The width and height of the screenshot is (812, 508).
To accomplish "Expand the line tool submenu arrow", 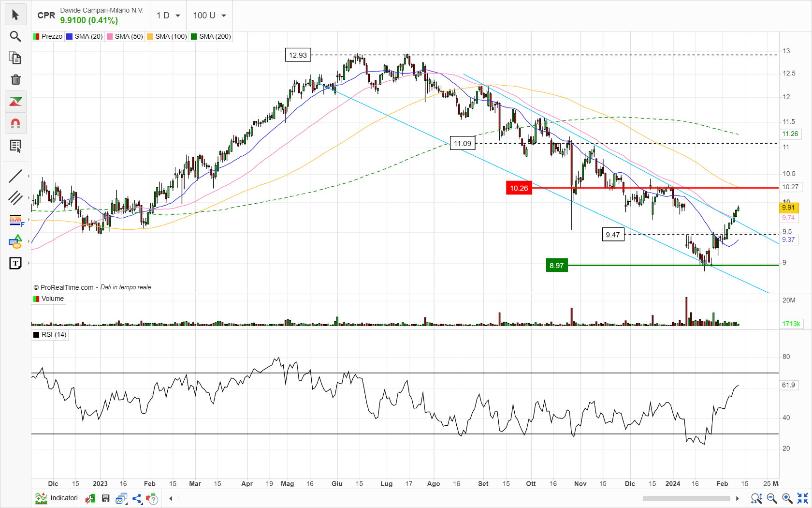I will point(29,176).
